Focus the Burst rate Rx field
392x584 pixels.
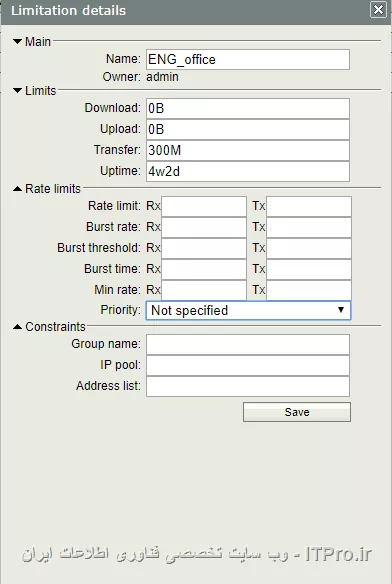tap(204, 227)
